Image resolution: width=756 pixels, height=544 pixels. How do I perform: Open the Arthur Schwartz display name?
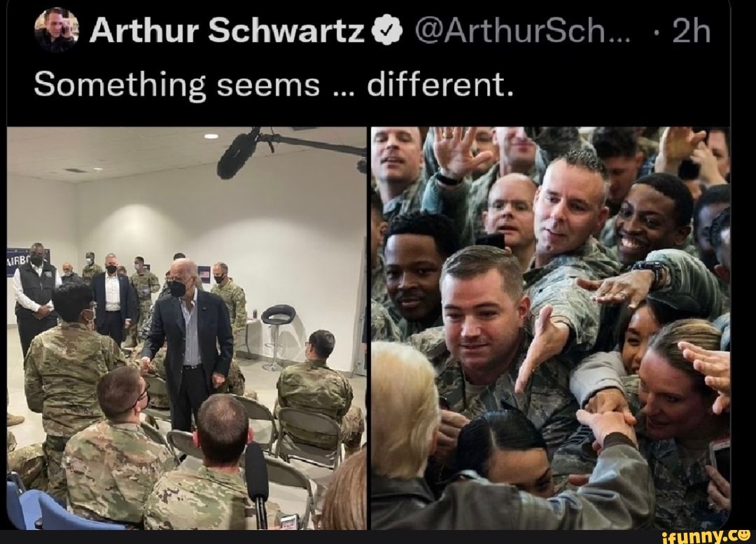[227, 32]
